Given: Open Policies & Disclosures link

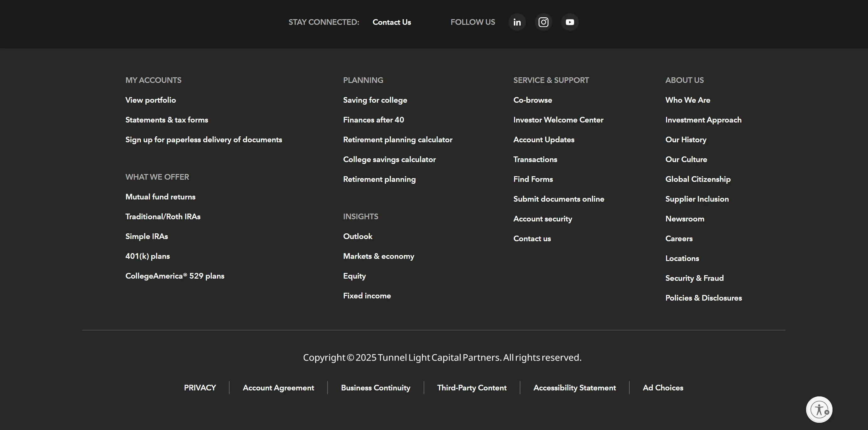Looking at the screenshot, I should [x=703, y=298].
